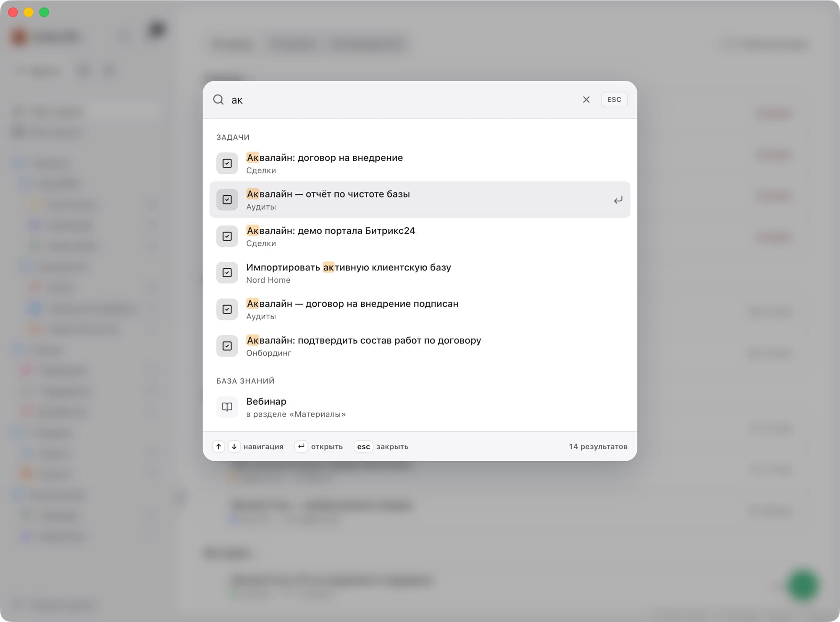Open «Аквалайн: подтвердить состав работ по договору»

(420, 346)
